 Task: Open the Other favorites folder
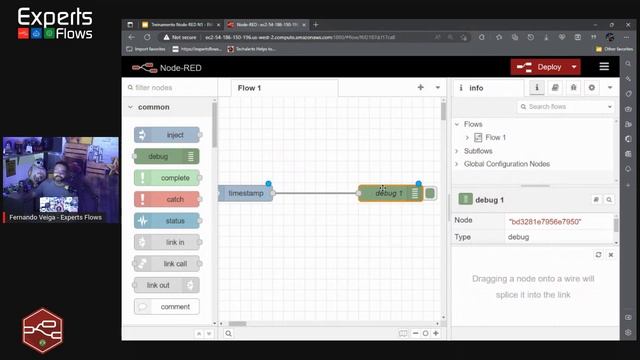point(614,49)
